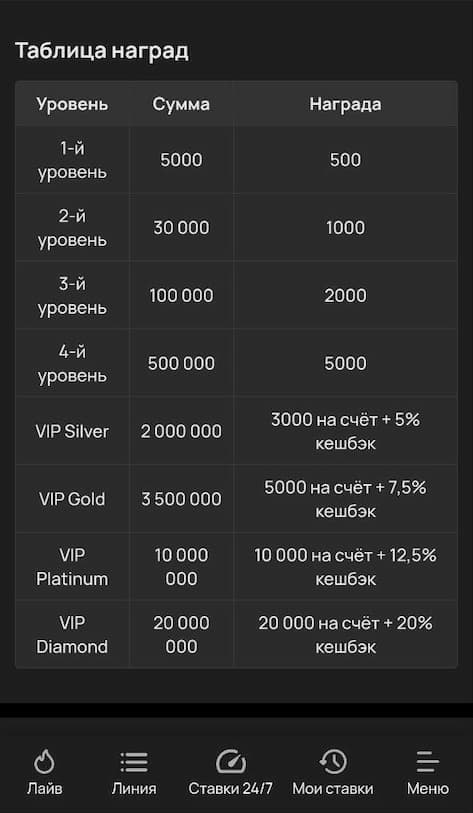Click the Награда column header
This screenshot has width=473, height=813.
[345, 104]
